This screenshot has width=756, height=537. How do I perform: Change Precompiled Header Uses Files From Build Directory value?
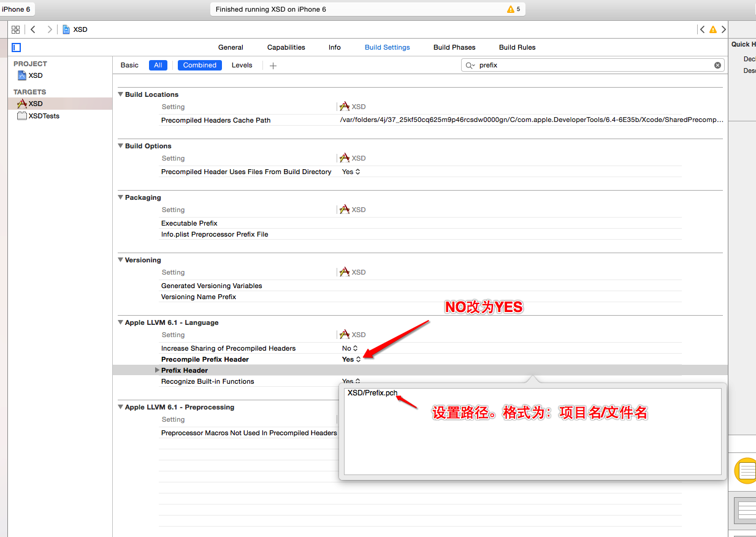[351, 172]
